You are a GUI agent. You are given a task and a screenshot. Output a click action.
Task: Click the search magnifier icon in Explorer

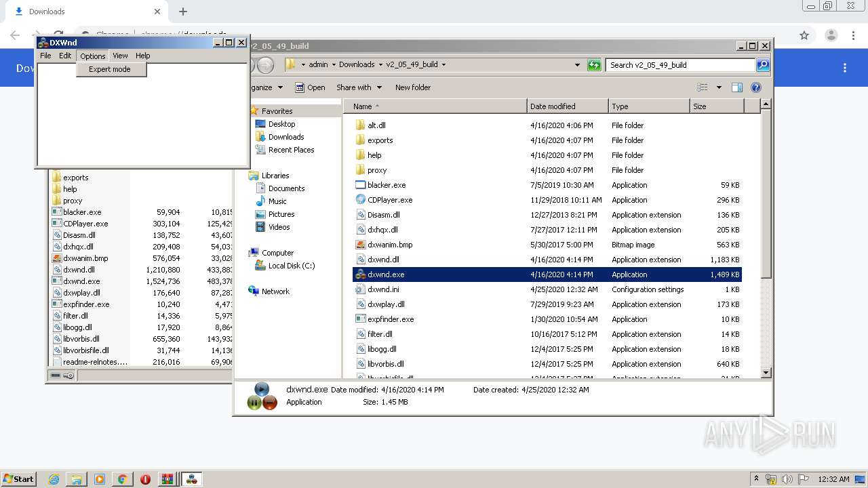[x=763, y=65]
